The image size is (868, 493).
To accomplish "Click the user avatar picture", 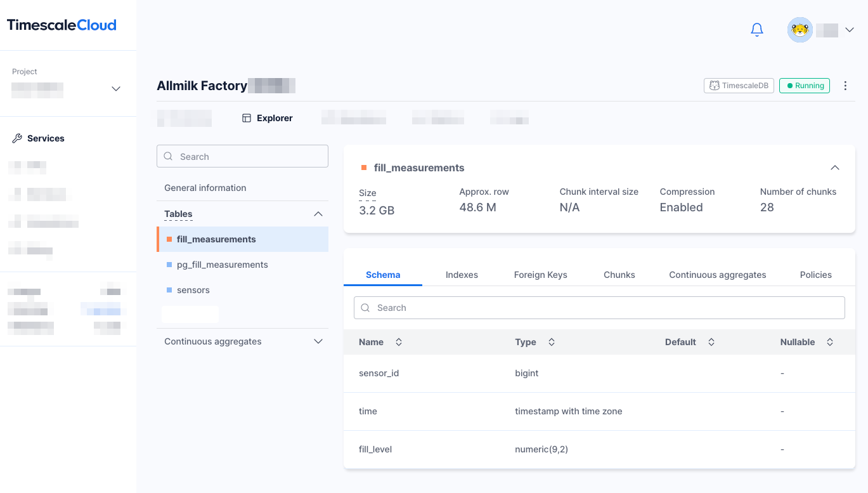I will pyautogui.click(x=800, y=30).
